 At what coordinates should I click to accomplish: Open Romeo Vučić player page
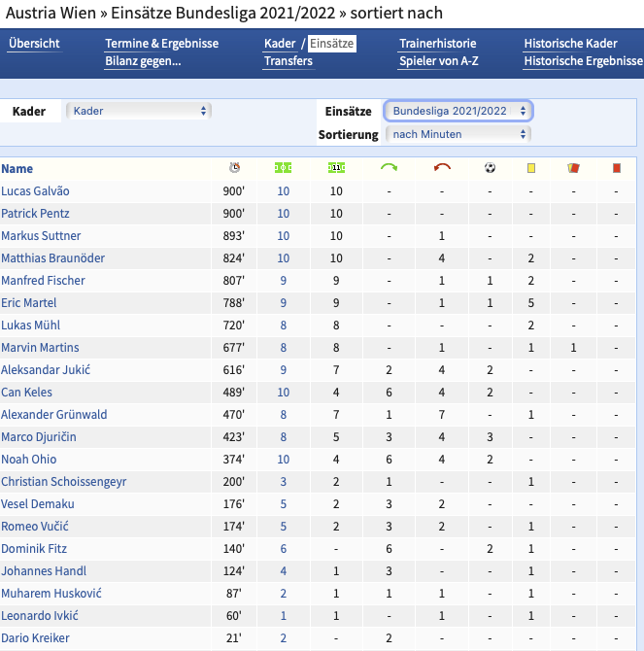34,527
